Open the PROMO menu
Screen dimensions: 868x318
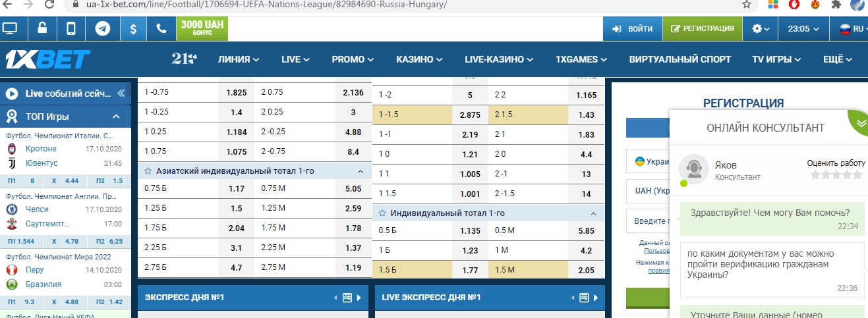353,59
